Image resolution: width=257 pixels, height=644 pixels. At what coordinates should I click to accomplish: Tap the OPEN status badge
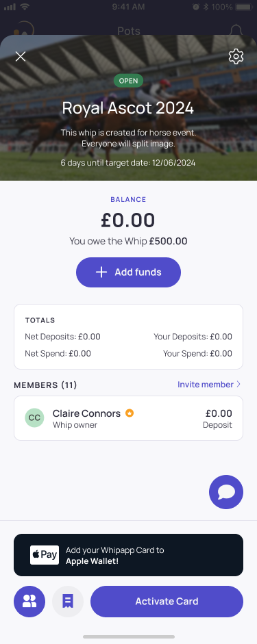click(x=128, y=81)
